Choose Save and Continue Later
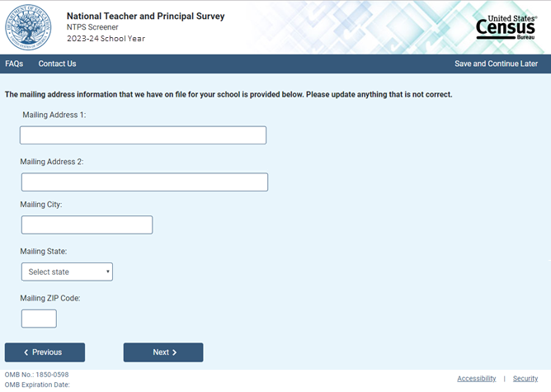This screenshot has height=392, width=551. pos(496,64)
